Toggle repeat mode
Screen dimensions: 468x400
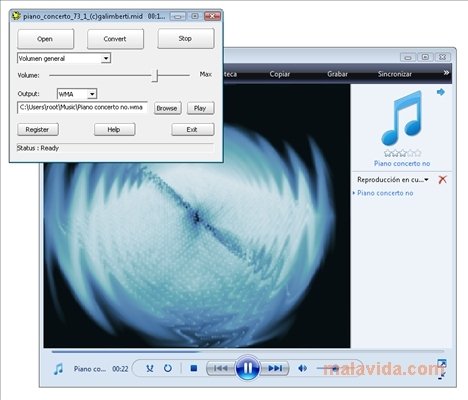pos(168,368)
